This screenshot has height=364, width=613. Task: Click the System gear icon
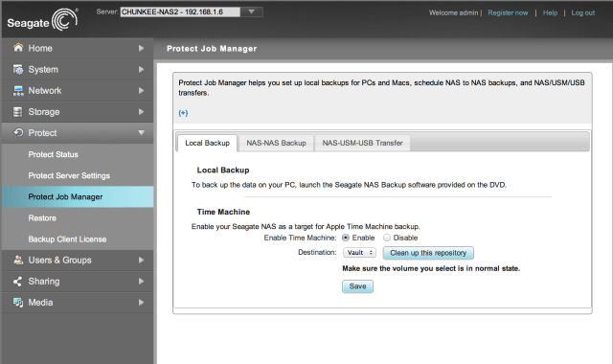[18, 69]
